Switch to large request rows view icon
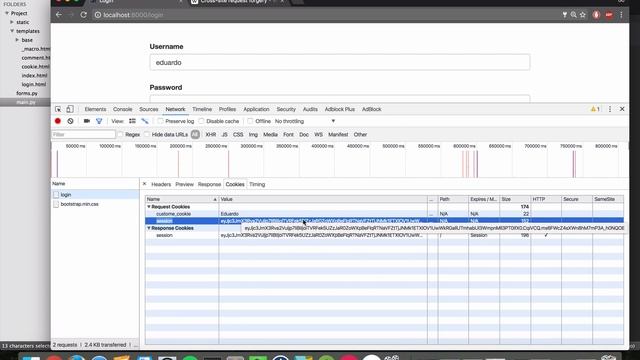 coord(132,121)
